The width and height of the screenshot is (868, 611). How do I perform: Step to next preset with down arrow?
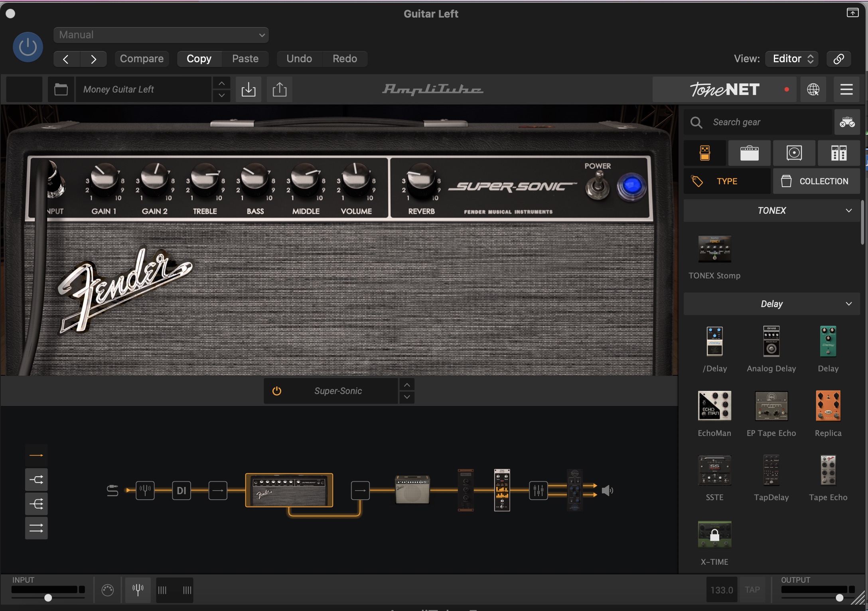pyautogui.click(x=221, y=96)
